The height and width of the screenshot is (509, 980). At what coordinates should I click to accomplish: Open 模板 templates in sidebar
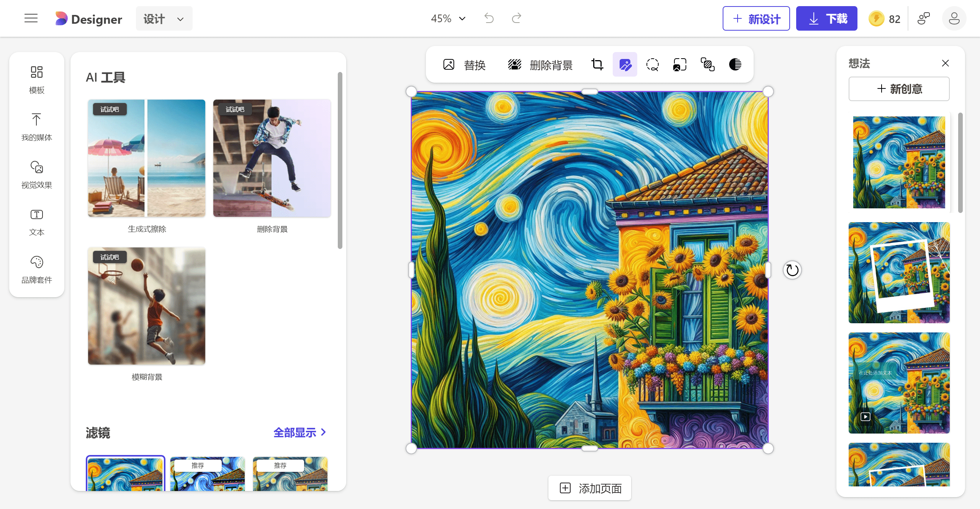click(37, 80)
